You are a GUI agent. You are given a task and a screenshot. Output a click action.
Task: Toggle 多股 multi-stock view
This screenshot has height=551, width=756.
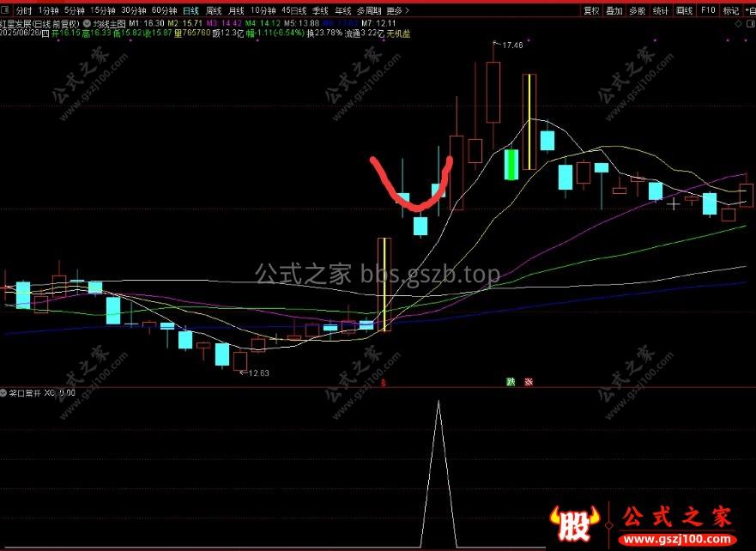pyautogui.click(x=637, y=11)
